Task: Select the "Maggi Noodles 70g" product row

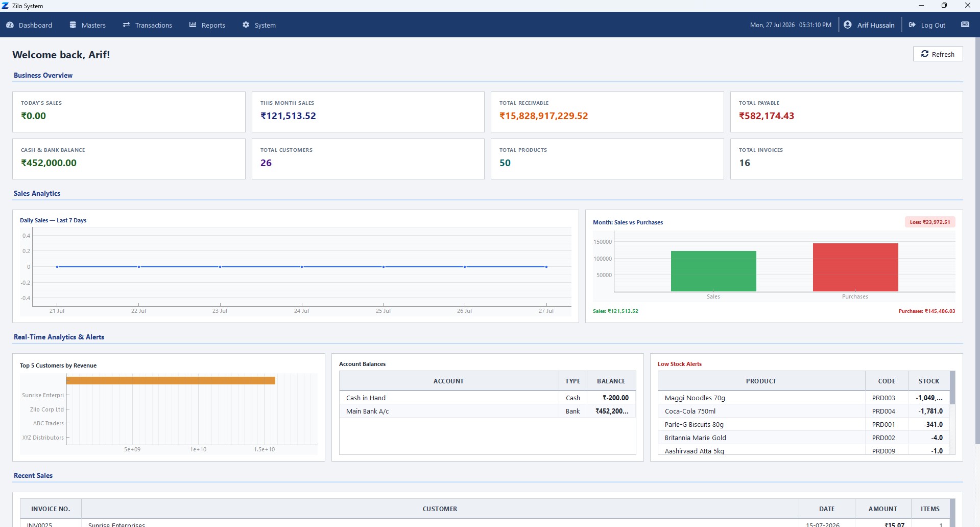Action: (804, 398)
